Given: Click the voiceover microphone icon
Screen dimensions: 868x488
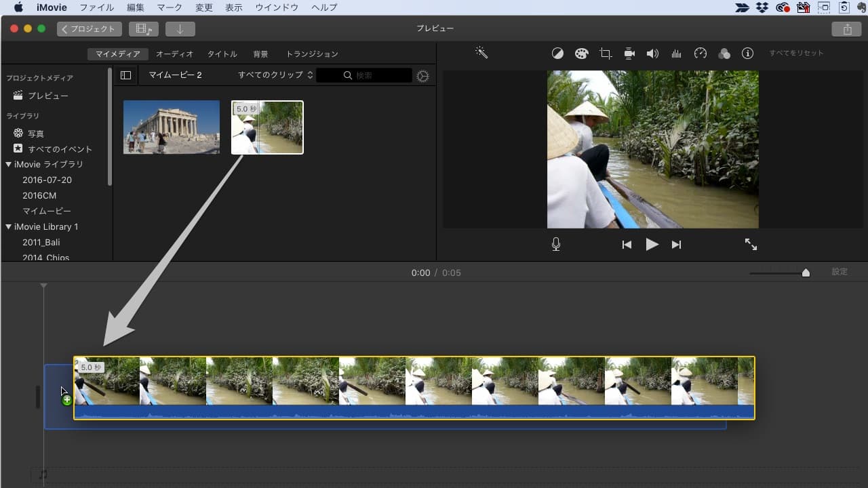Looking at the screenshot, I should [556, 245].
